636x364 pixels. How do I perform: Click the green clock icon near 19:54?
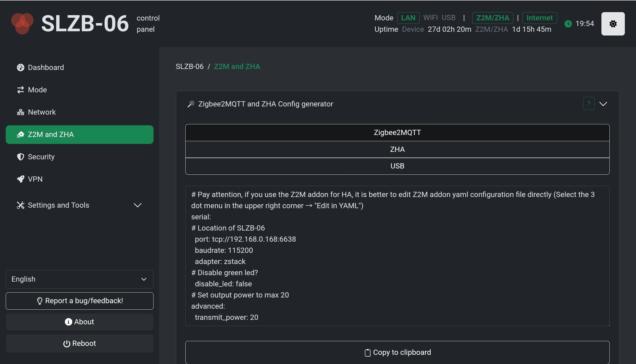[x=568, y=24]
